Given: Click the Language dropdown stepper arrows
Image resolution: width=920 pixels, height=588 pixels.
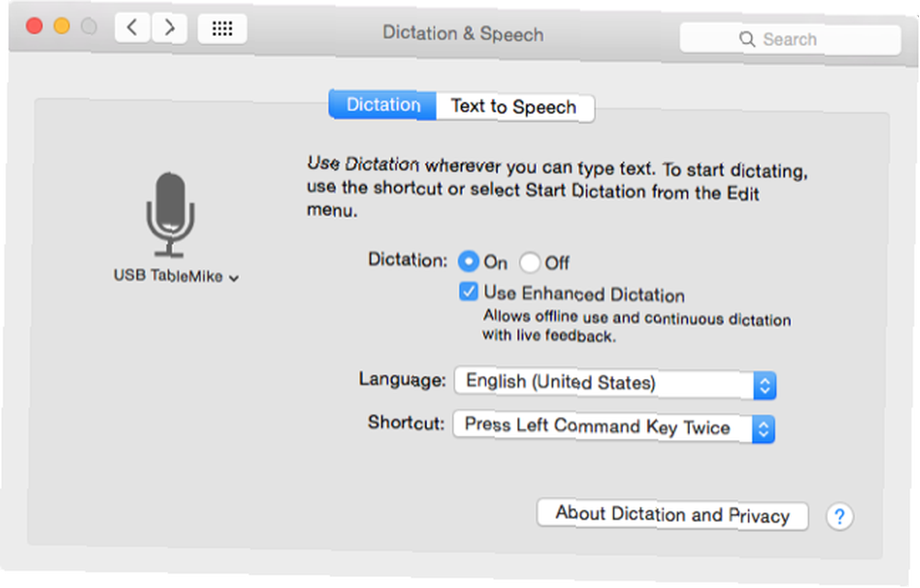Looking at the screenshot, I should [x=765, y=386].
